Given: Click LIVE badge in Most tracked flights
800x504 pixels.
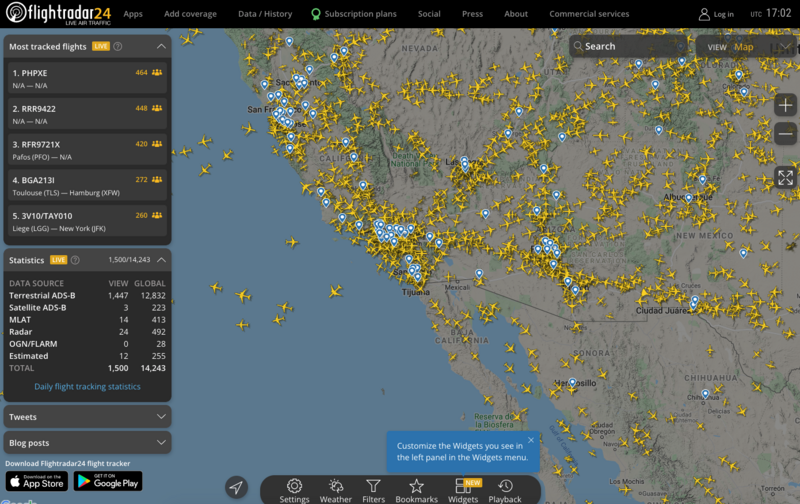Looking at the screenshot, I should [x=101, y=46].
